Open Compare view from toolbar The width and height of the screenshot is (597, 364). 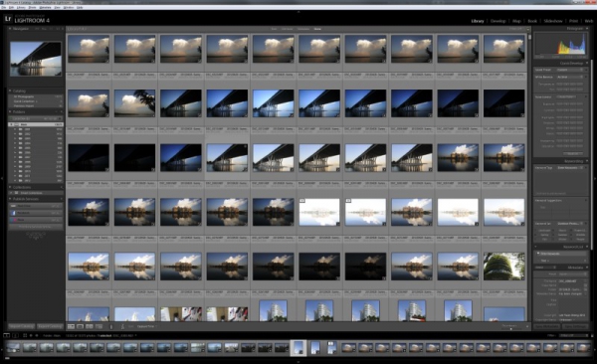tap(90, 326)
